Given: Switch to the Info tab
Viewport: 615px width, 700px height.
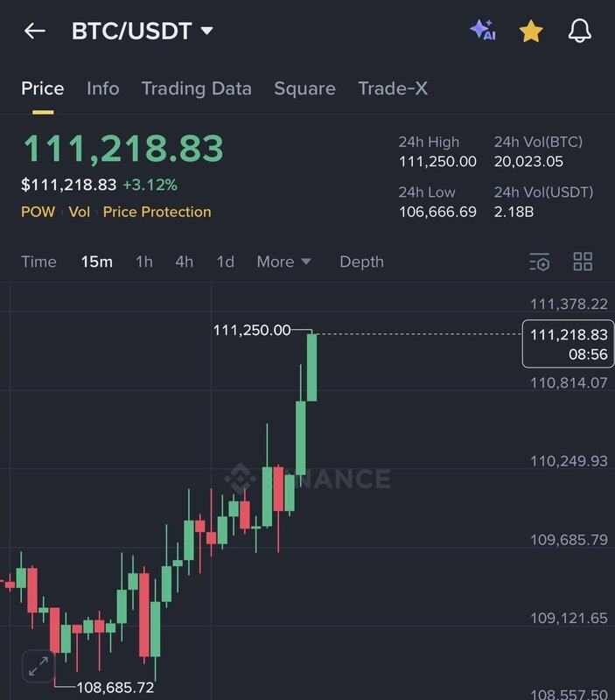Looking at the screenshot, I should point(102,88).
